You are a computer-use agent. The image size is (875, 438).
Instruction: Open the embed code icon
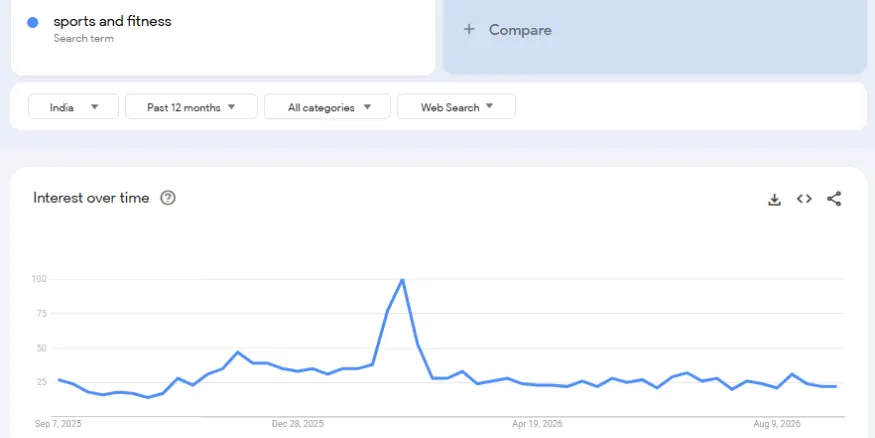click(804, 199)
